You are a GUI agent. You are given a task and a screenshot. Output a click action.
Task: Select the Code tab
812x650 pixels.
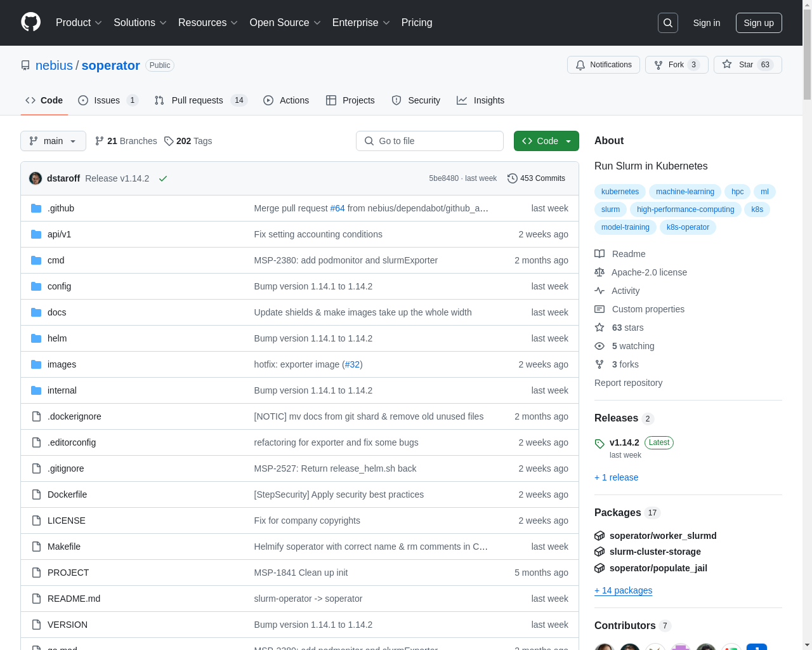click(44, 100)
